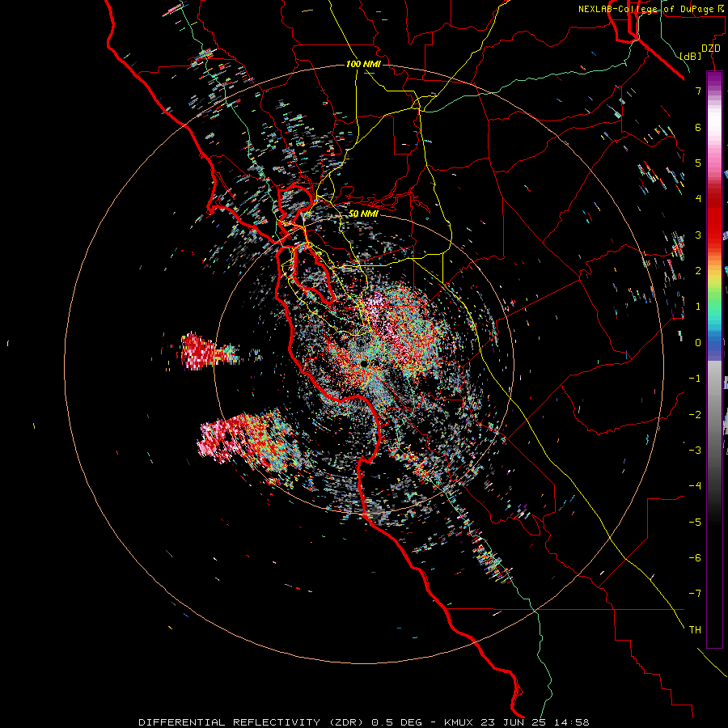Click the -7 value on the color scale
Screen dimensions: 728x728
pyautogui.click(x=695, y=594)
